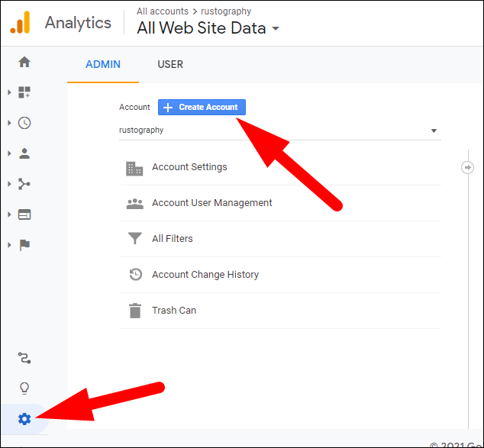The height and width of the screenshot is (448, 484).
Task: Open Account Change History
Action: [x=281, y=275]
